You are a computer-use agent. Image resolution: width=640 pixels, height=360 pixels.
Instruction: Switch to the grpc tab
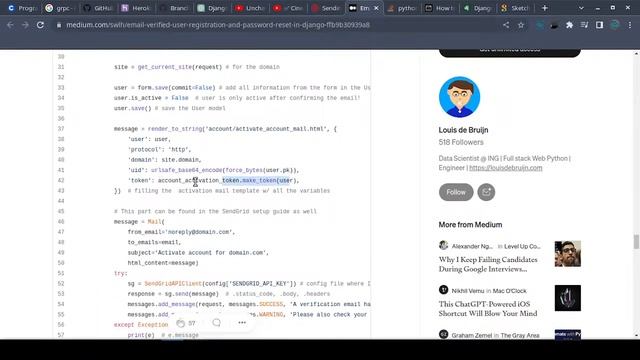point(60,8)
